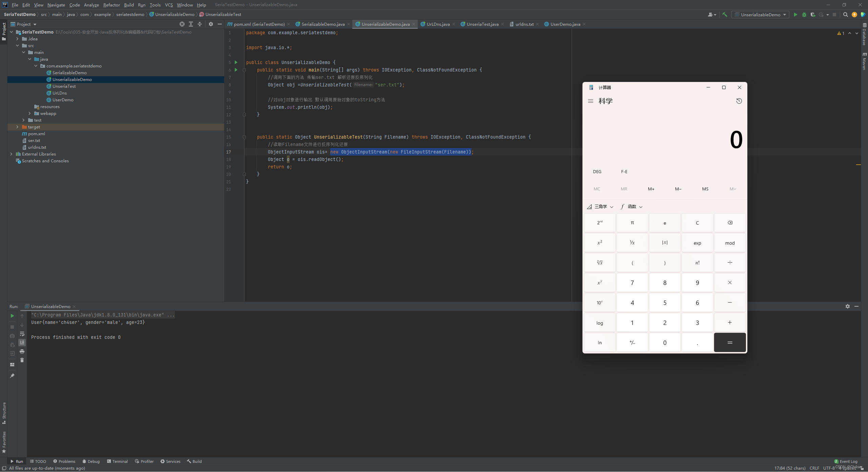
Task: Toggle scroll-to-end in the run console
Action: click(22, 343)
